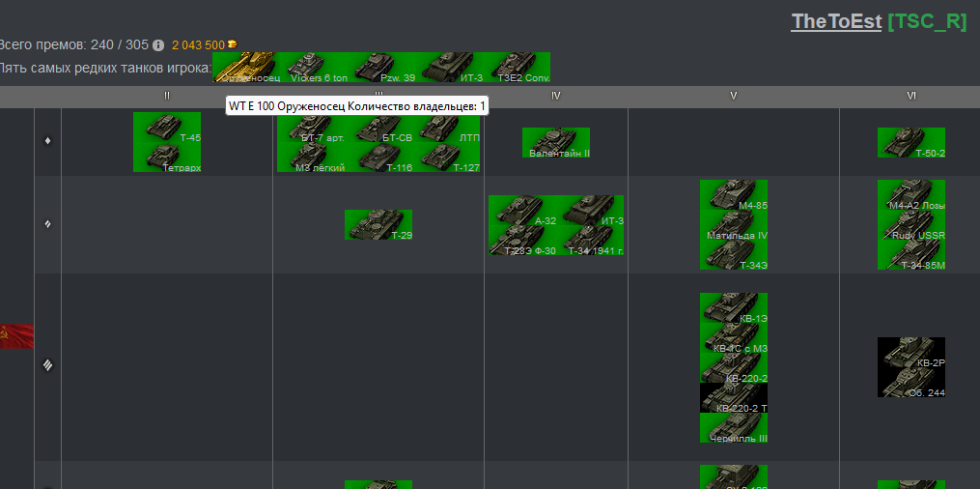The width and height of the screenshot is (980, 489).
Task: Click the 'Всего премов: 240 / 305' text
Action: (x=73, y=45)
